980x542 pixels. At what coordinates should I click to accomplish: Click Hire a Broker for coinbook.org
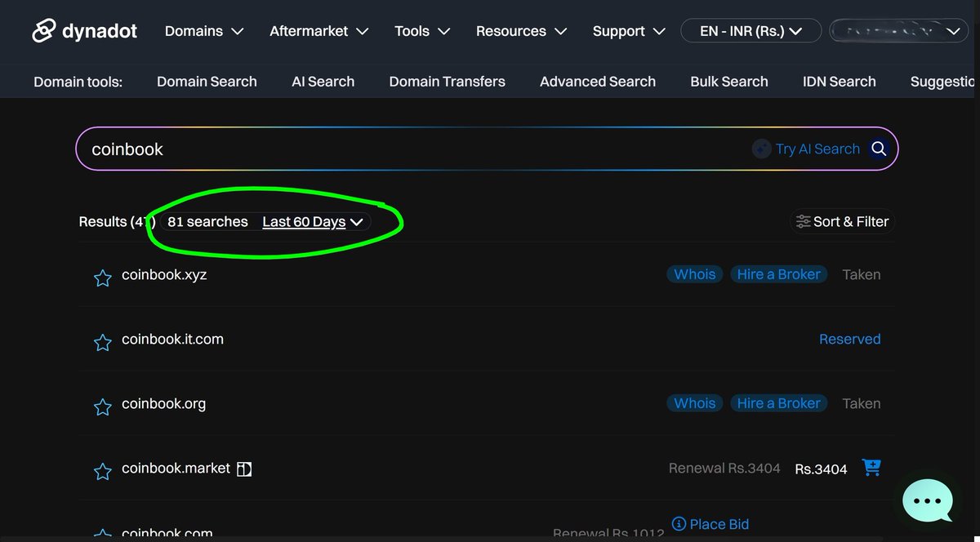coord(778,403)
